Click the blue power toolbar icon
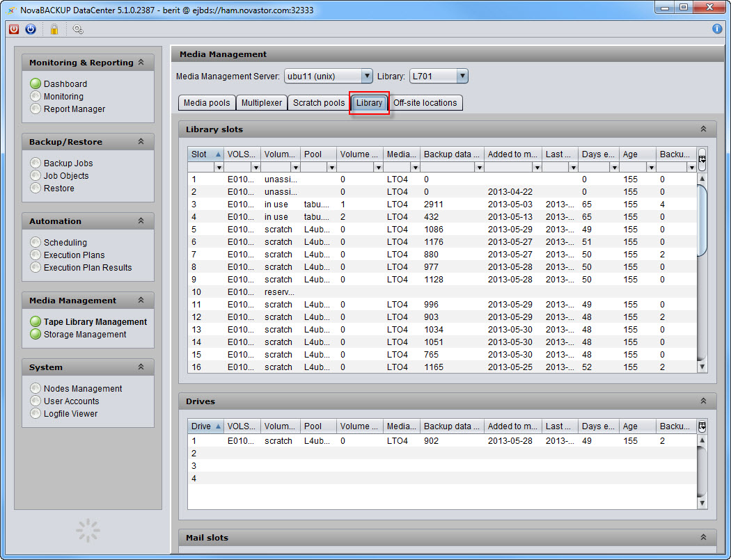 coord(31,29)
